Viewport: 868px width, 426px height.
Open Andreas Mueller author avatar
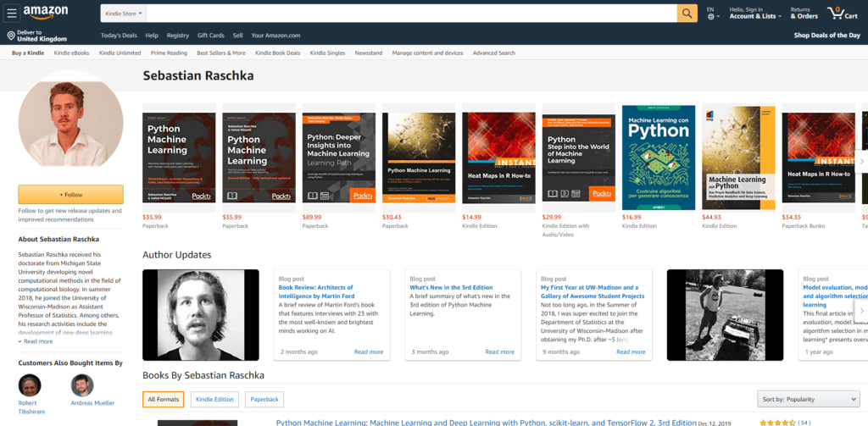tap(82, 385)
